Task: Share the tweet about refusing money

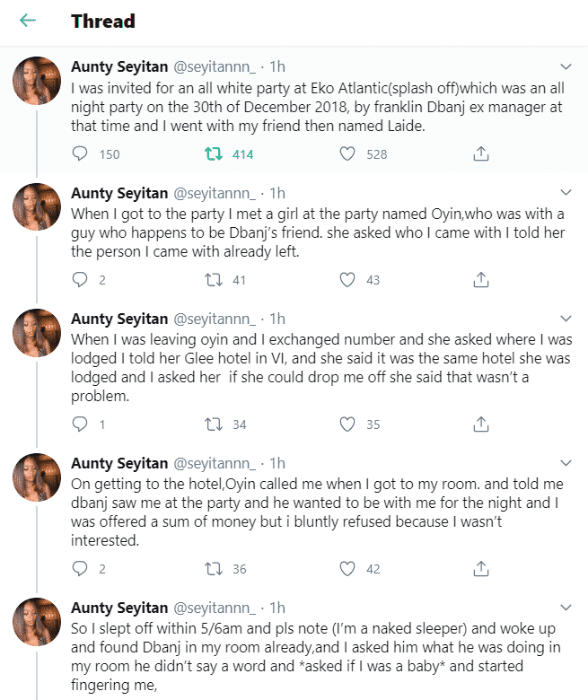Action: click(x=481, y=568)
